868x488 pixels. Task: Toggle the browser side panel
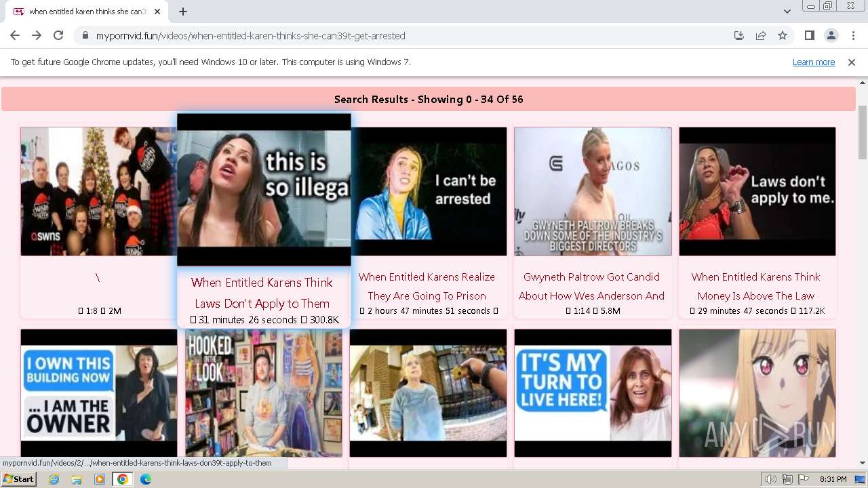pos(809,35)
